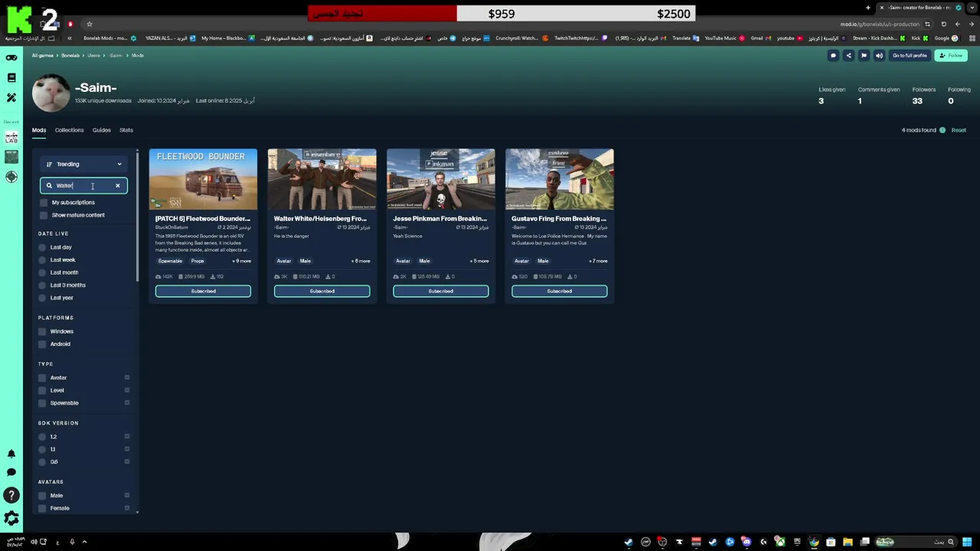The image size is (980, 551).
Task: Click the active filter count badge
Action: [942, 130]
